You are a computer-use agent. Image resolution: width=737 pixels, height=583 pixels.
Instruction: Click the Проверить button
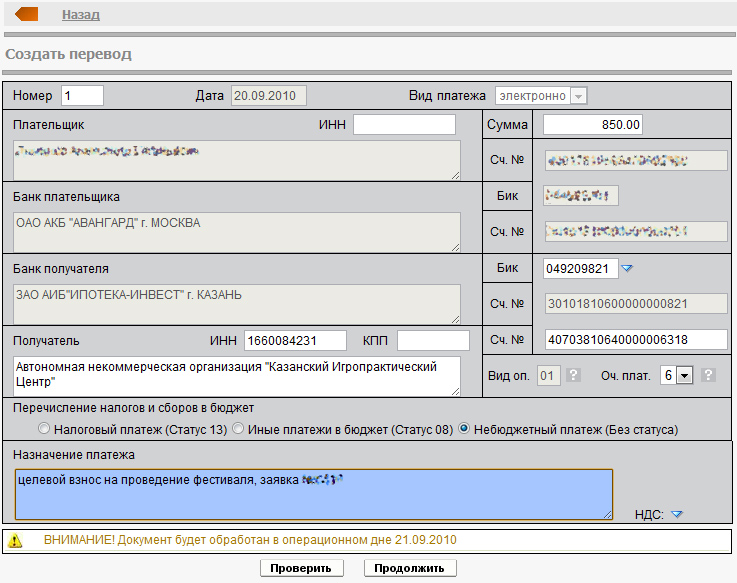(301, 568)
